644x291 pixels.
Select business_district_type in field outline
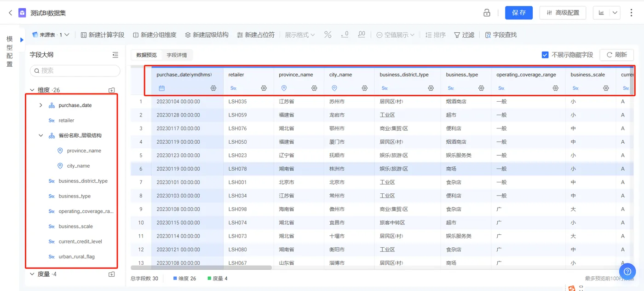click(83, 181)
